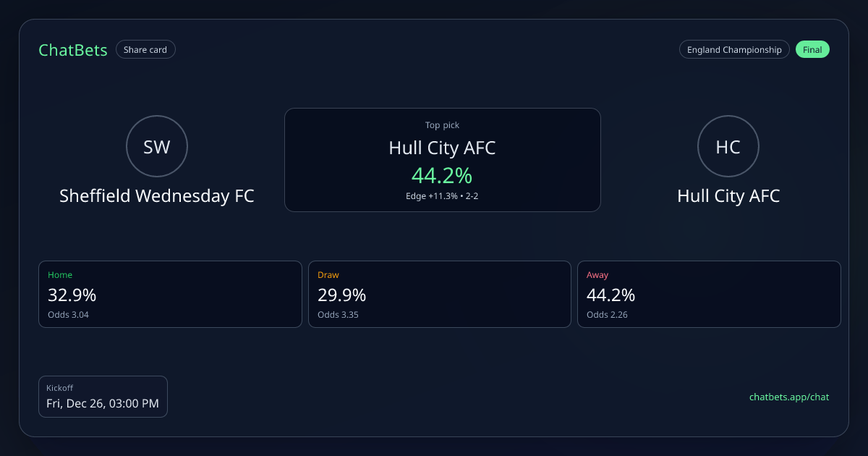Viewport: 868px width, 456px height.
Task: Select the Home 32.9% outcome card
Action: [170, 294]
